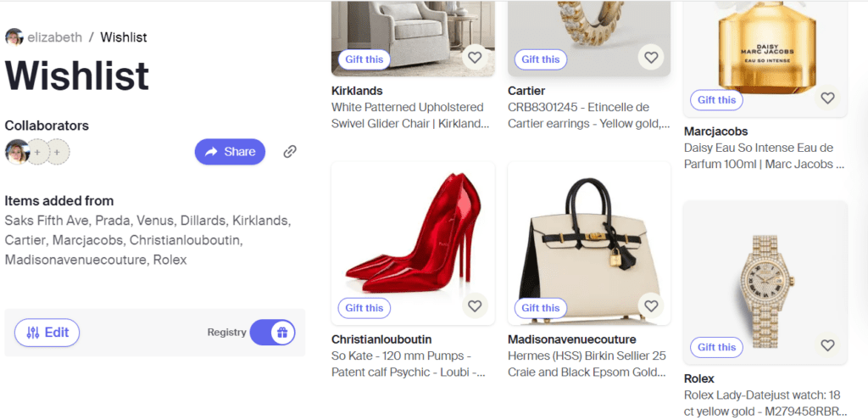This screenshot has width=868, height=420.
Task: Open the Wishlist breadcrumb item
Action: point(124,37)
